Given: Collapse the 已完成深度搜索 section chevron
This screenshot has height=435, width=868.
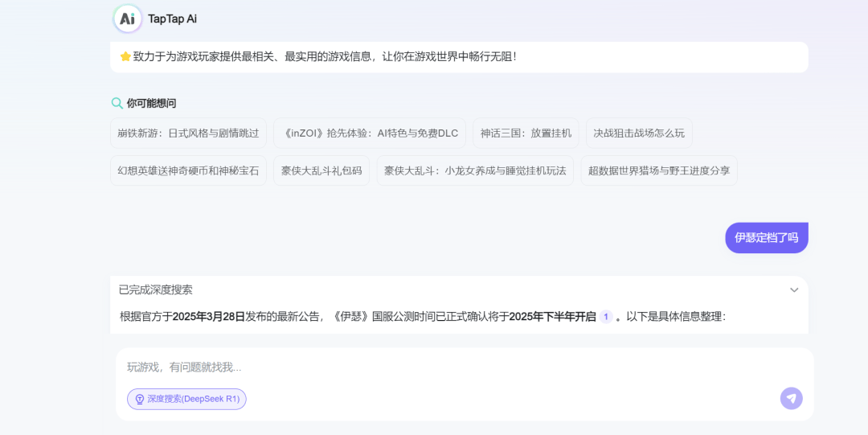Looking at the screenshot, I should tap(794, 289).
